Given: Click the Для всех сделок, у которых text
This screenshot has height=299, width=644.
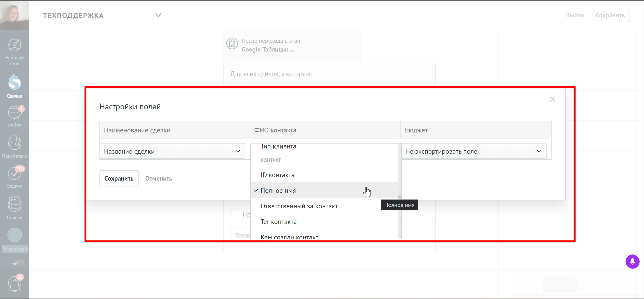Looking at the screenshot, I should [271, 74].
